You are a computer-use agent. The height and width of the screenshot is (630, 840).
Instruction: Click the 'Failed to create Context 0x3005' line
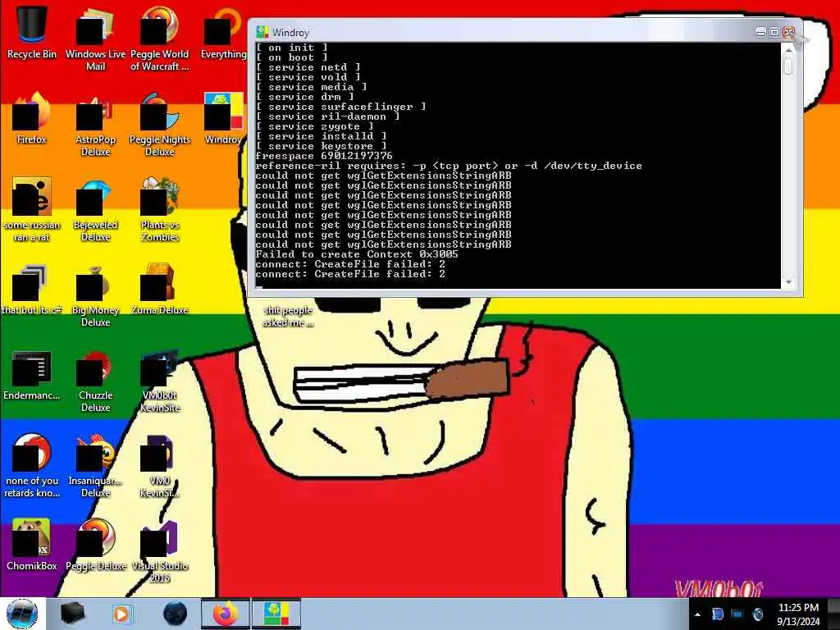pyautogui.click(x=357, y=254)
